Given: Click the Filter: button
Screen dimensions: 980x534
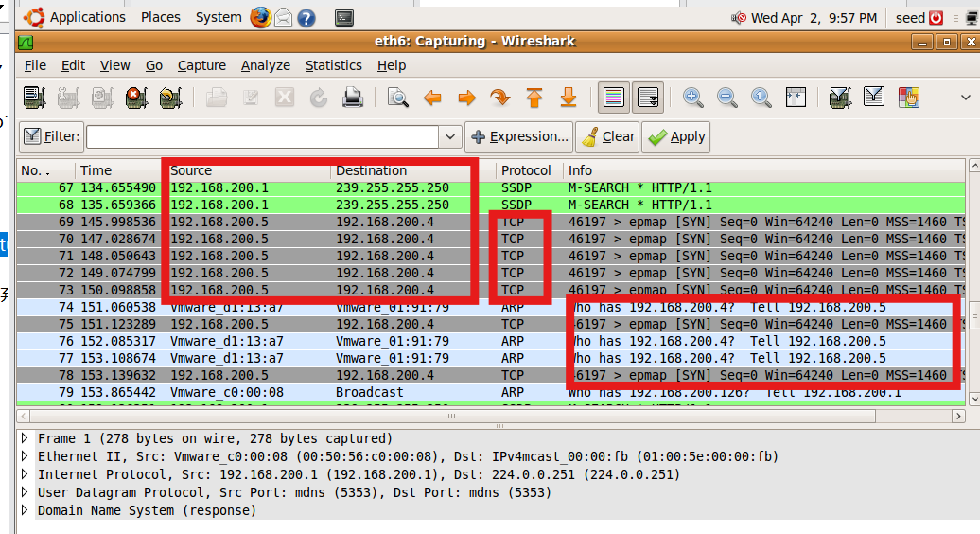Looking at the screenshot, I should click(52, 136).
